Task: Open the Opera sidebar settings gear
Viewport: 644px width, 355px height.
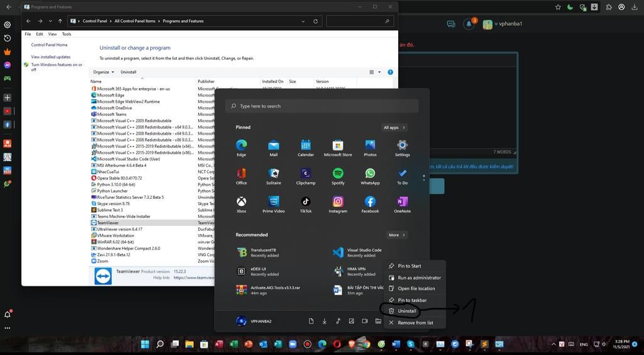Action: coord(8,25)
